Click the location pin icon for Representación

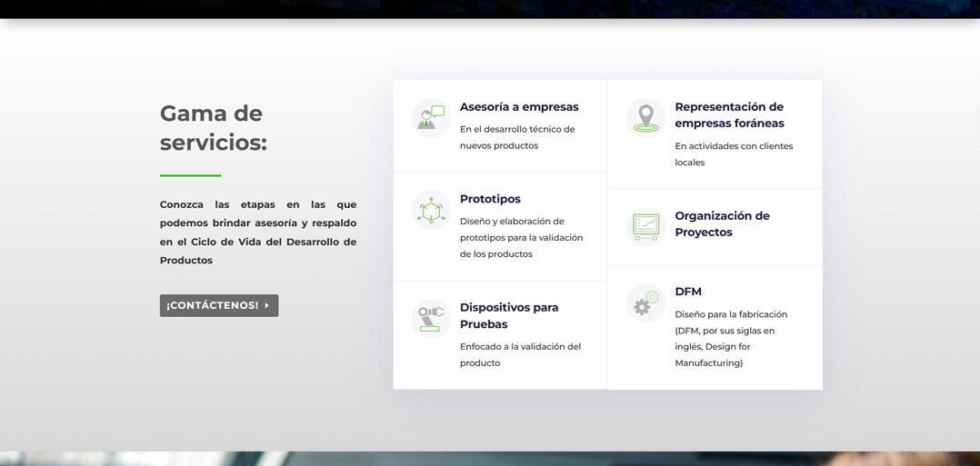click(x=645, y=118)
